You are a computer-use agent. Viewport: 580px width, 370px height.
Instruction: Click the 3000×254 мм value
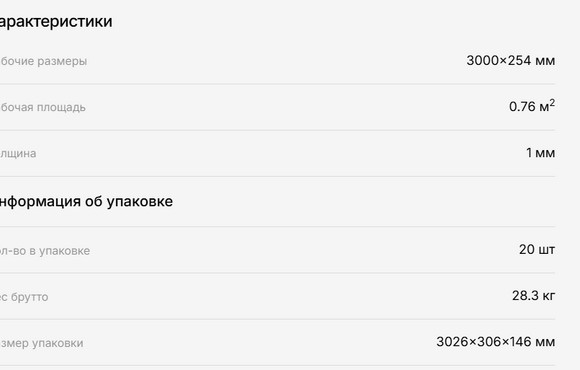pyautogui.click(x=510, y=60)
